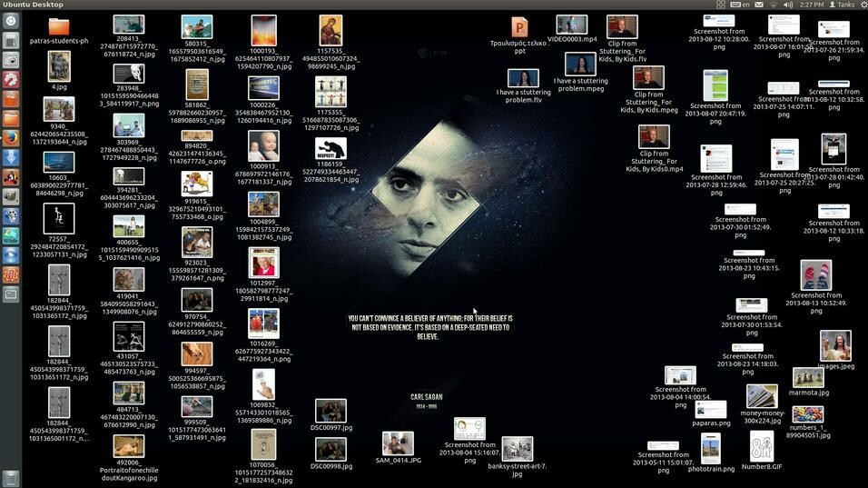The width and height of the screenshot is (868, 488).
Task: Select Screenshot from 2013-08-12 10:32:58.png
Action: (x=833, y=95)
